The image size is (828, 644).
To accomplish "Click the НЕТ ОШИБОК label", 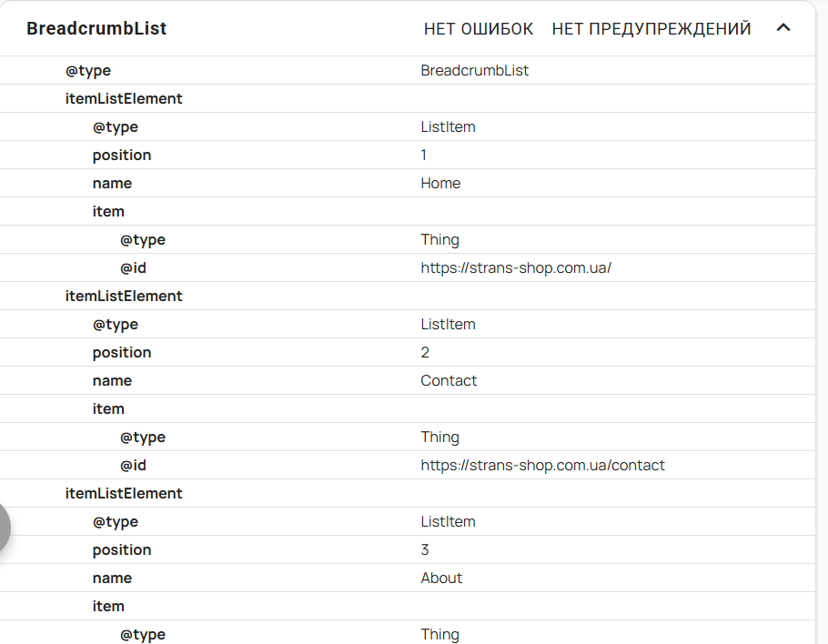I will point(479,29).
